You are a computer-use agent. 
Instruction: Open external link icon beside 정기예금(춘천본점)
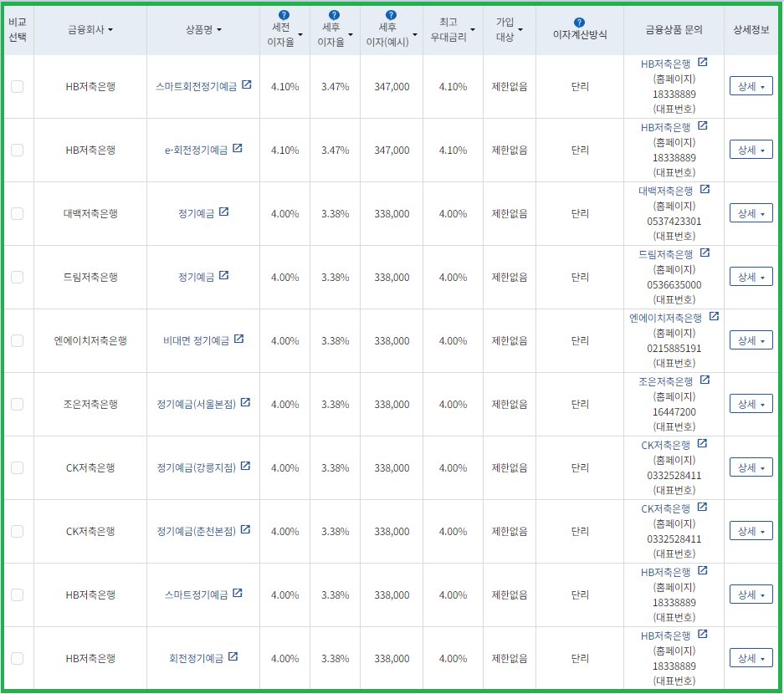click(245, 529)
